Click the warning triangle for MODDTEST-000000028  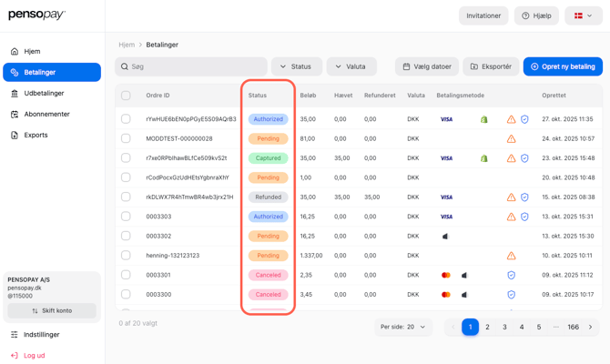point(511,139)
